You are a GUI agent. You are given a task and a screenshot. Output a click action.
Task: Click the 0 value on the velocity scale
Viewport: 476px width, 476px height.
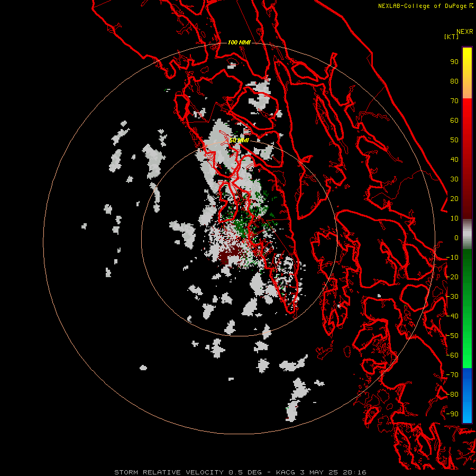point(456,238)
